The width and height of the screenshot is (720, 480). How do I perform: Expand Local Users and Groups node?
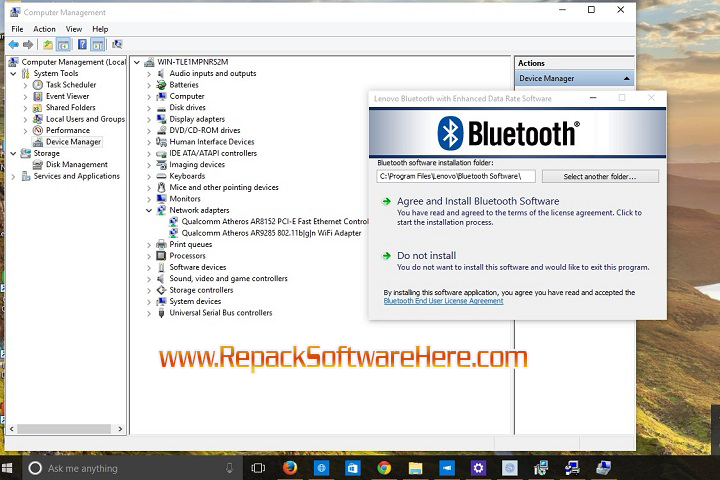coord(26,119)
